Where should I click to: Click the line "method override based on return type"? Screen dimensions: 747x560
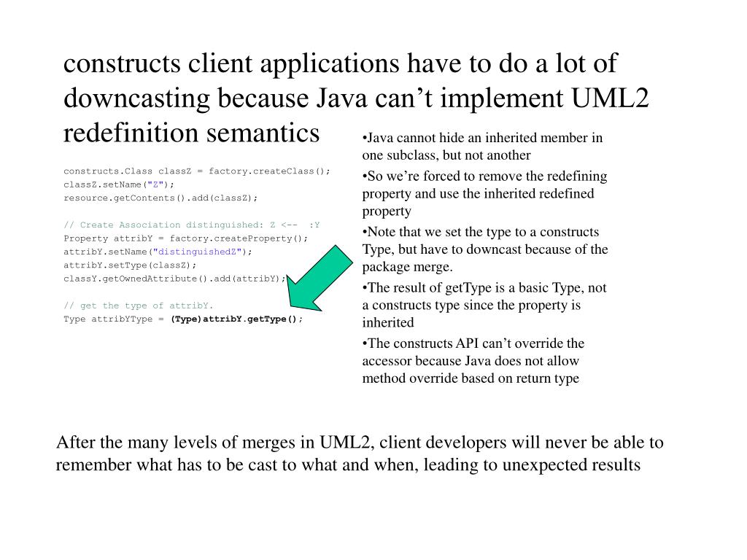pos(471,378)
